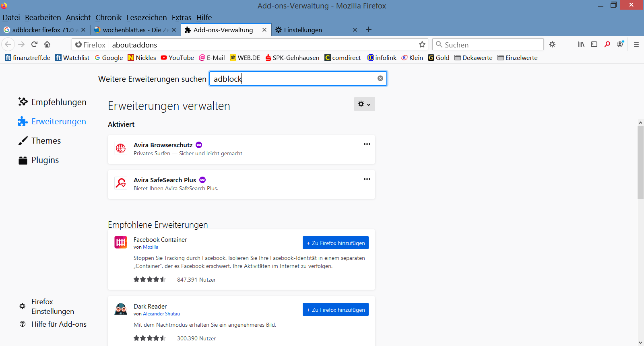Open more options for Avira SafeSearch Plus

[x=367, y=179]
